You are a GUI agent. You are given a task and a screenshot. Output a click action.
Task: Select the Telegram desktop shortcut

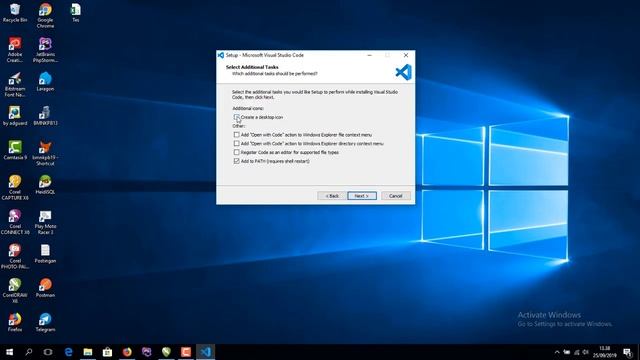coord(45,322)
